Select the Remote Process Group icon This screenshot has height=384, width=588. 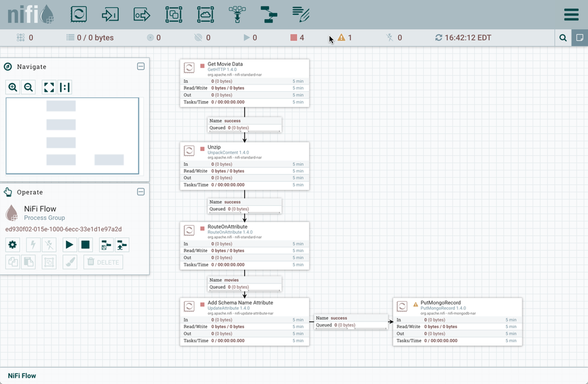click(205, 14)
